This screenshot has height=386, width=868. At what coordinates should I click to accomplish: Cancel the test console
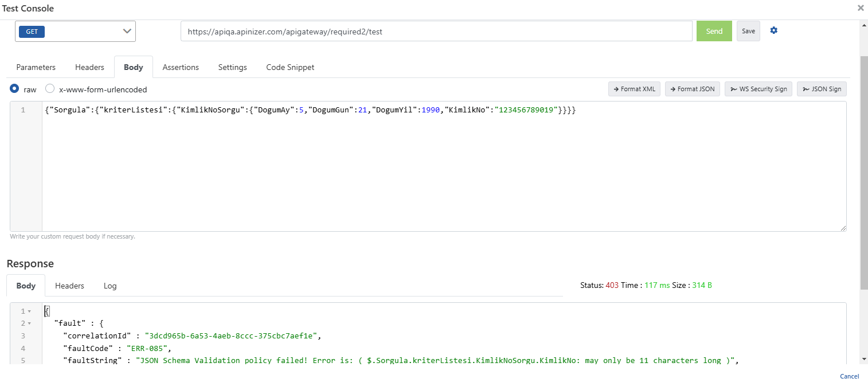click(x=849, y=376)
